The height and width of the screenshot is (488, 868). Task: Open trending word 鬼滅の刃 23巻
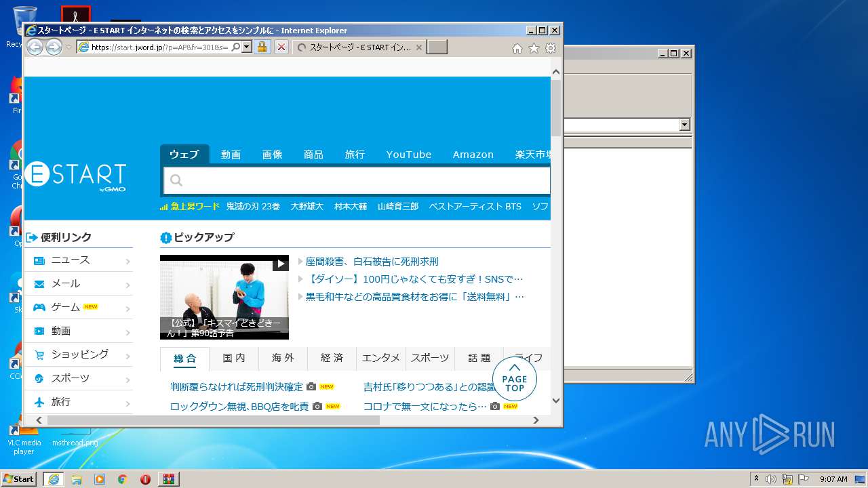253,206
